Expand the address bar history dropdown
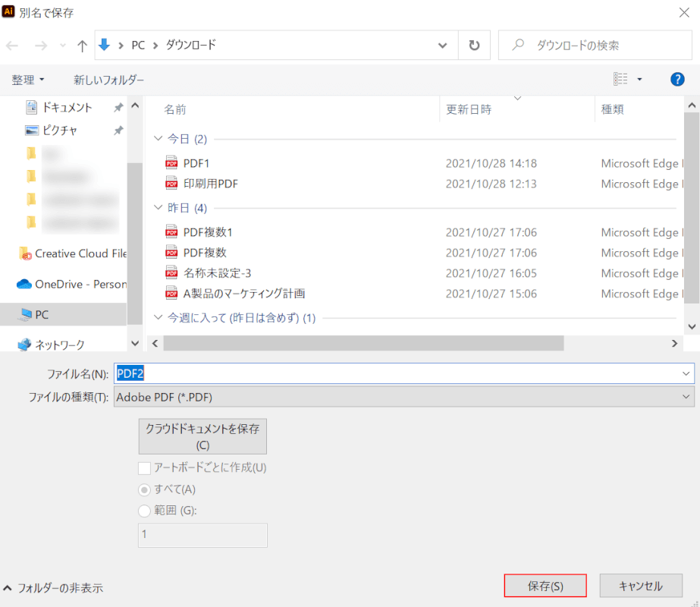Screen dimensions: 700x607 pos(442,45)
